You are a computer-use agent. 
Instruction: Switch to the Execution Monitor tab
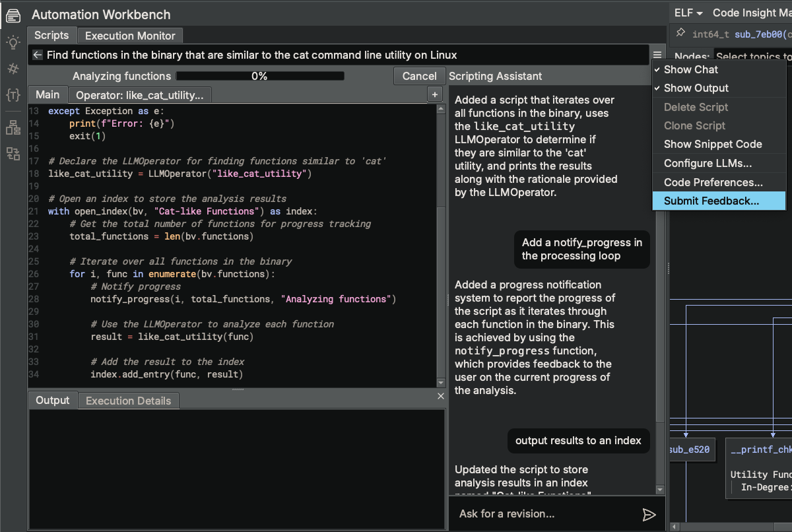point(129,35)
